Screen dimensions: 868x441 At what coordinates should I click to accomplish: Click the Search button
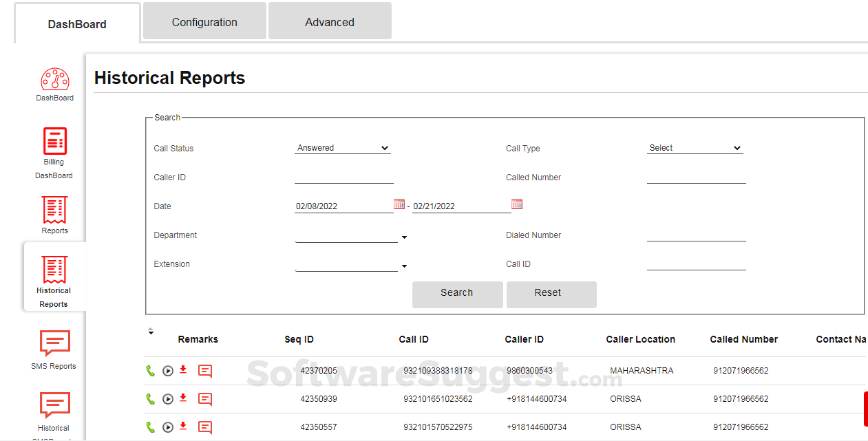[x=457, y=293]
